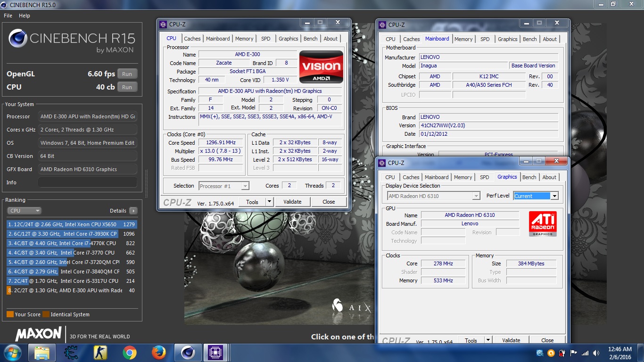Screen dimensions: 644x362
Task: Click the AMD Vision logo in CPU-Z
Action: pyautogui.click(x=321, y=67)
